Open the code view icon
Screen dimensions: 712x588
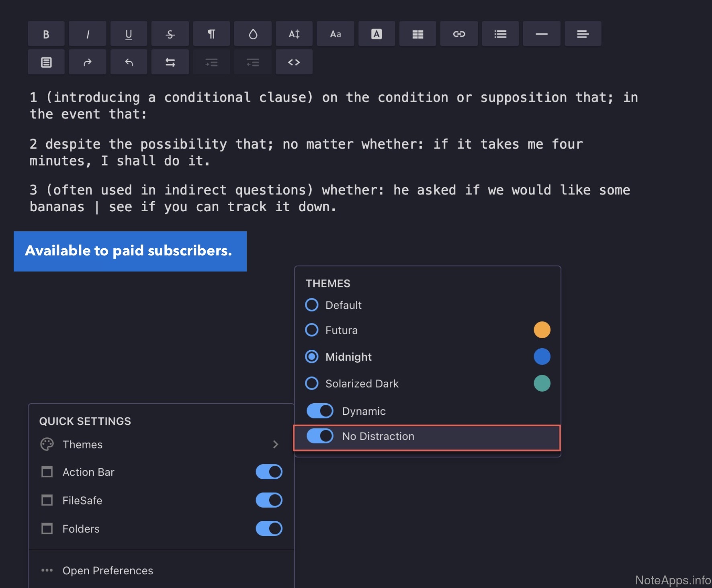click(294, 62)
